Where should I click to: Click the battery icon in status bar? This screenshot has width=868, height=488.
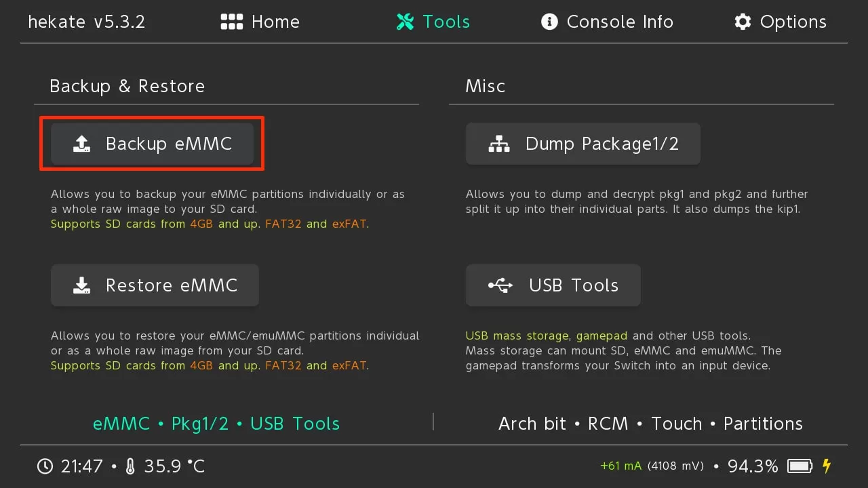point(800,466)
